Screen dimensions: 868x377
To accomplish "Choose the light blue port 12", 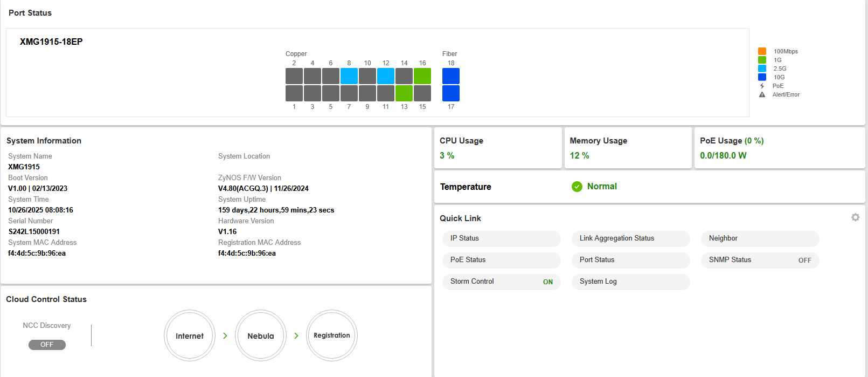I will click(386, 76).
